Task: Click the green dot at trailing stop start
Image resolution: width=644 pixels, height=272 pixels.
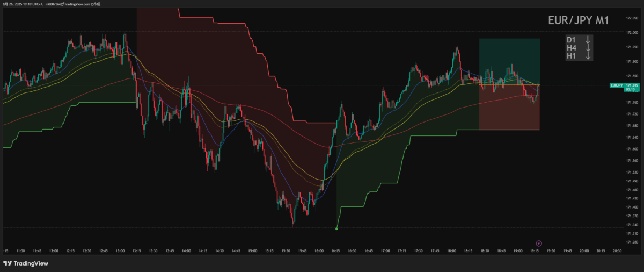Action: tap(336, 229)
